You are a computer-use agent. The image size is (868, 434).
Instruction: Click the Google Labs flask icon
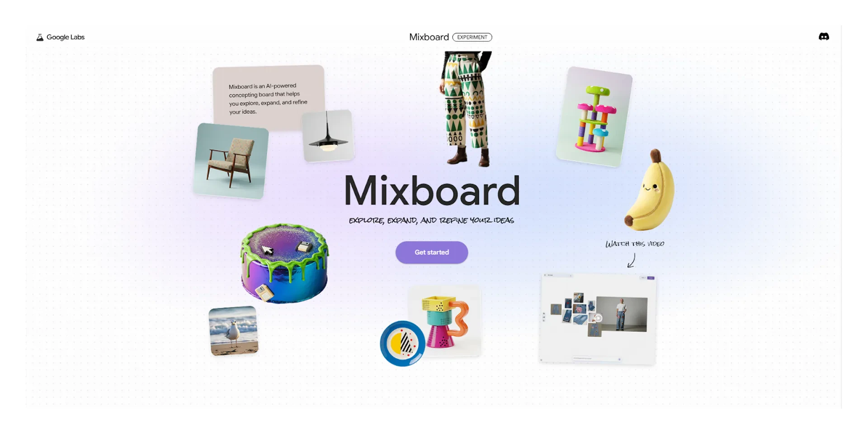(x=40, y=37)
